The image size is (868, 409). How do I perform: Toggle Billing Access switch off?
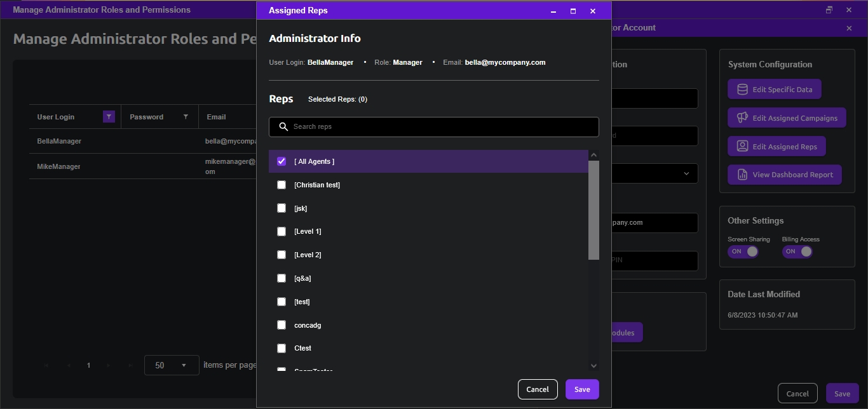tap(797, 251)
